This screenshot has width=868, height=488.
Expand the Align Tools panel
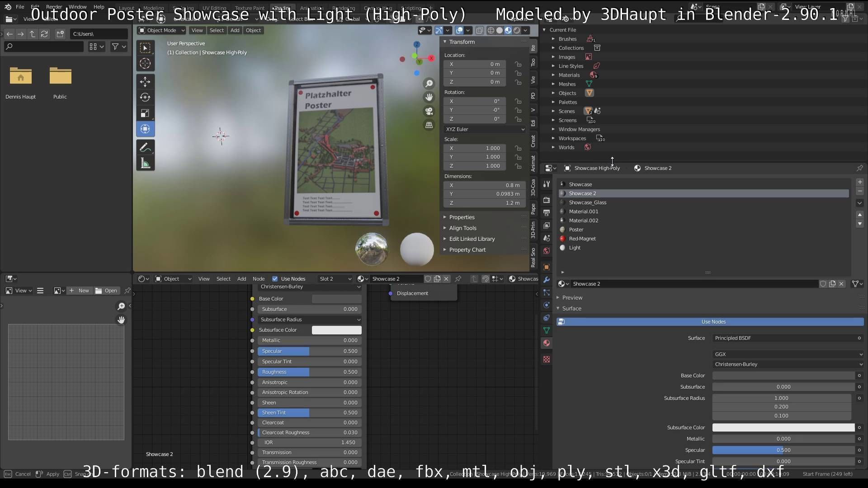(x=462, y=228)
